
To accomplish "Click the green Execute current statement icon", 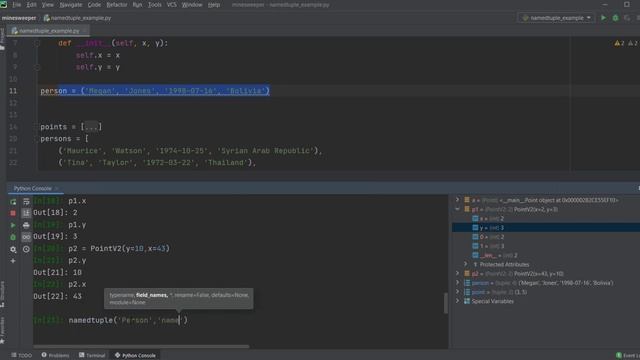I will [13, 225].
